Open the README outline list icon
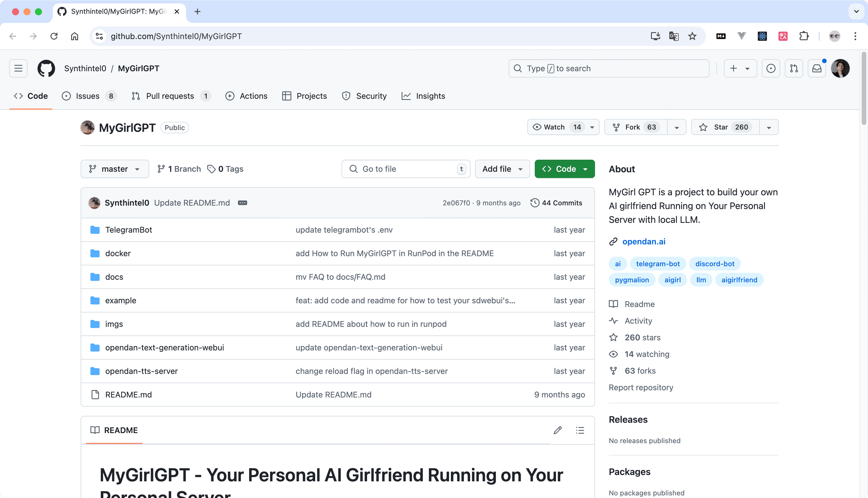This screenshot has height=498, width=868. pos(580,430)
